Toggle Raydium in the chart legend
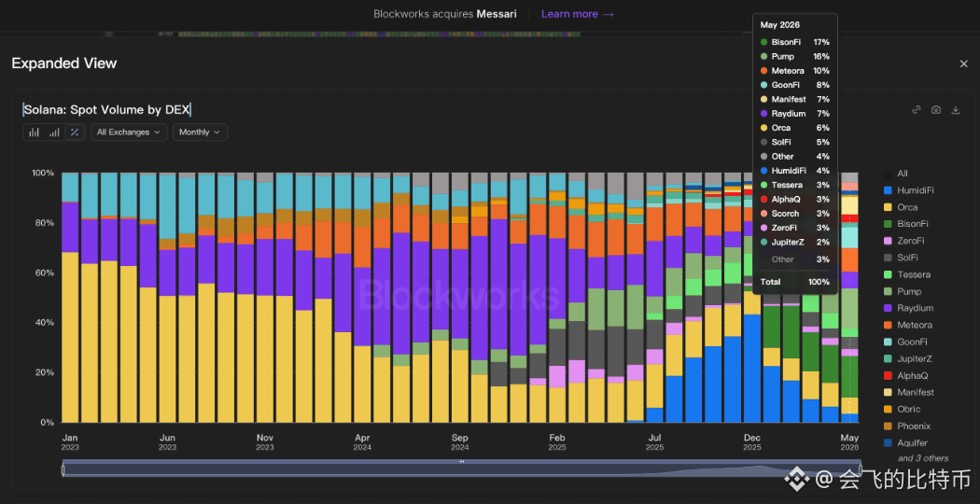Image resolution: width=980 pixels, height=504 pixels. pos(908,308)
